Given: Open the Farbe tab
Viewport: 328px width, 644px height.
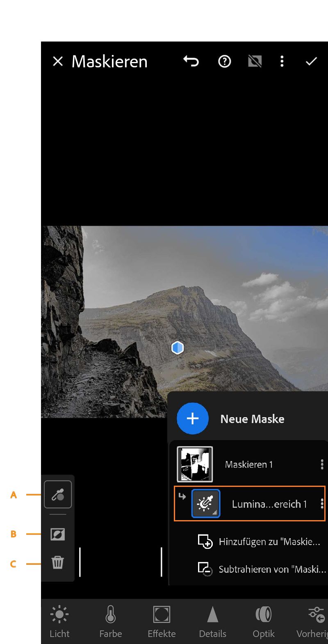Looking at the screenshot, I should coord(111,622).
